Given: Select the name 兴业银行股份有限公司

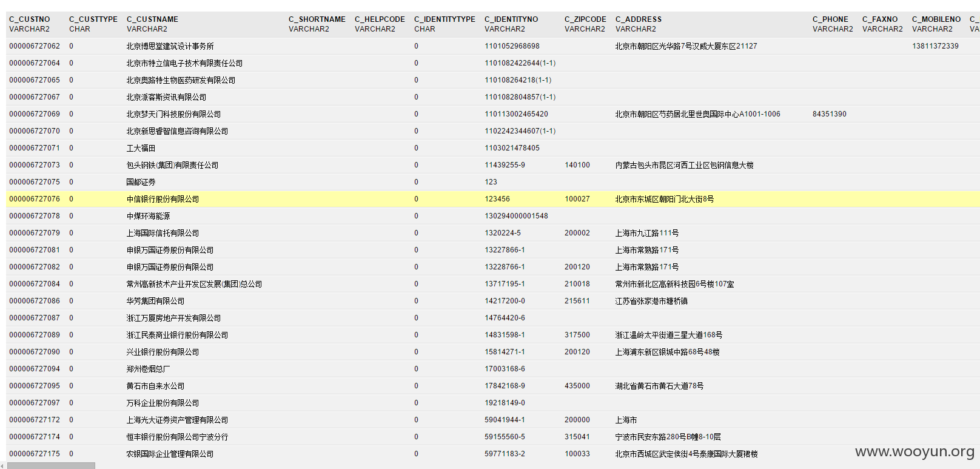Looking at the screenshot, I should tap(163, 352).
